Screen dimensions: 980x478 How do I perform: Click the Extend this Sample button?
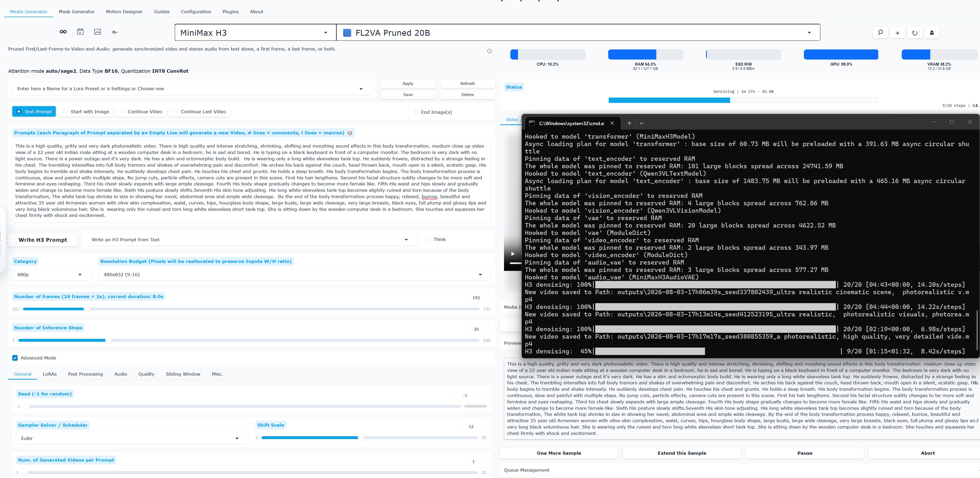pyautogui.click(x=682, y=453)
